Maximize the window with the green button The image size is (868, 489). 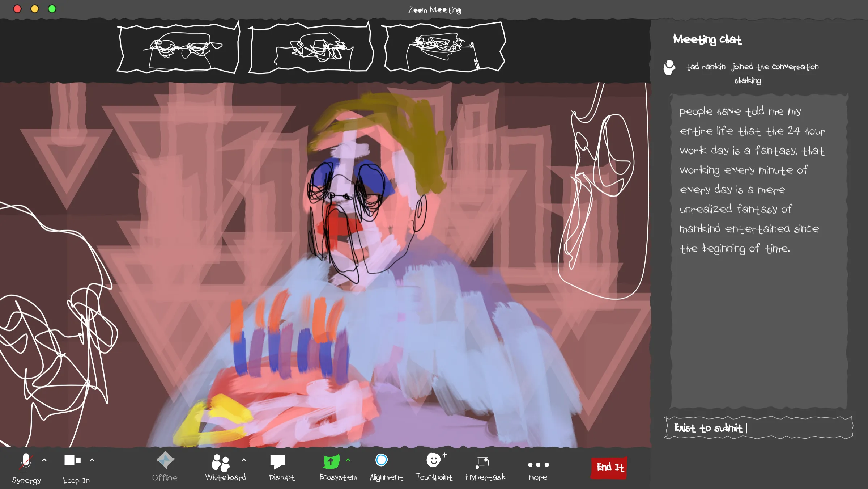click(x=52, y=9)
